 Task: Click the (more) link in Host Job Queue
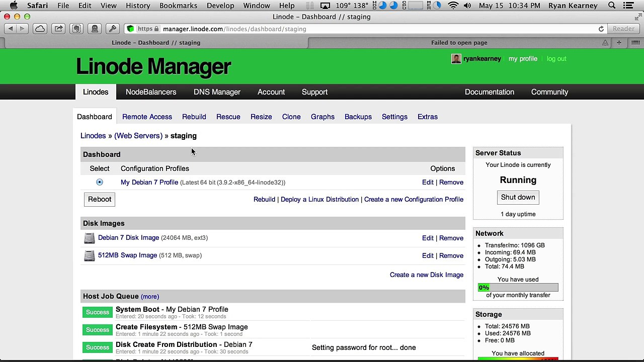(150, 297)
